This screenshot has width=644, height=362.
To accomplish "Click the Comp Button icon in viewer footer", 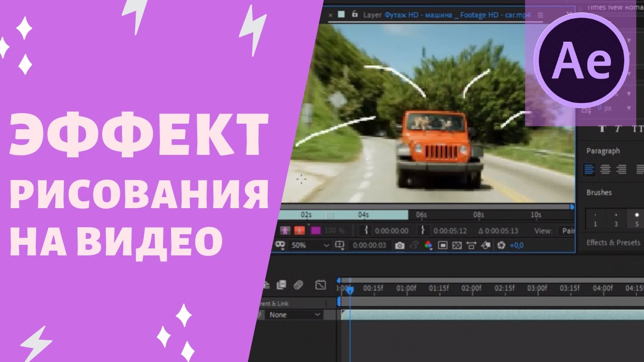I will pyautogui.click(x=486, y=245).
